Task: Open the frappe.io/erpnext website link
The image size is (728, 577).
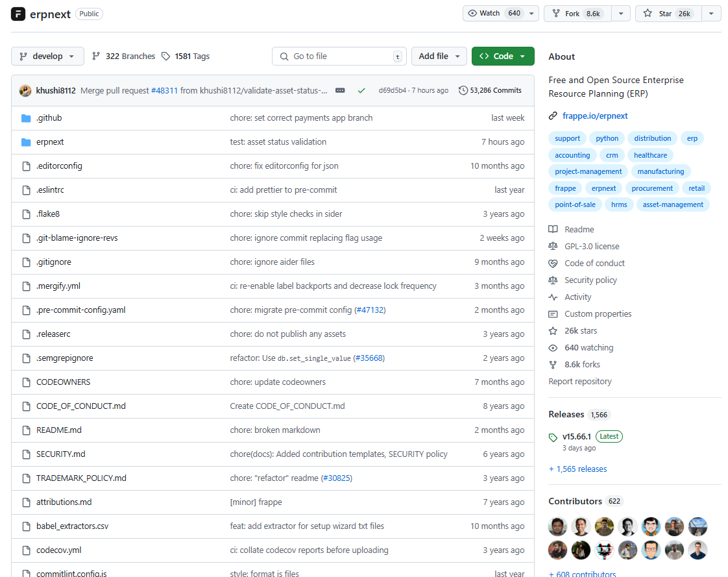Action: pyautogui.click(x=595, y=116)
